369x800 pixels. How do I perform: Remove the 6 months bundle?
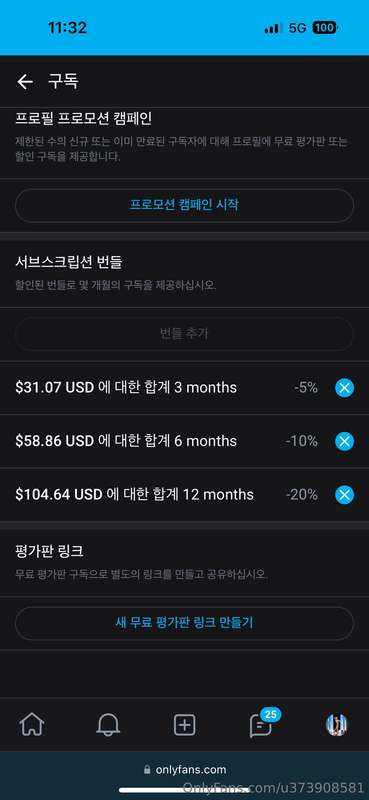point(345,441)
